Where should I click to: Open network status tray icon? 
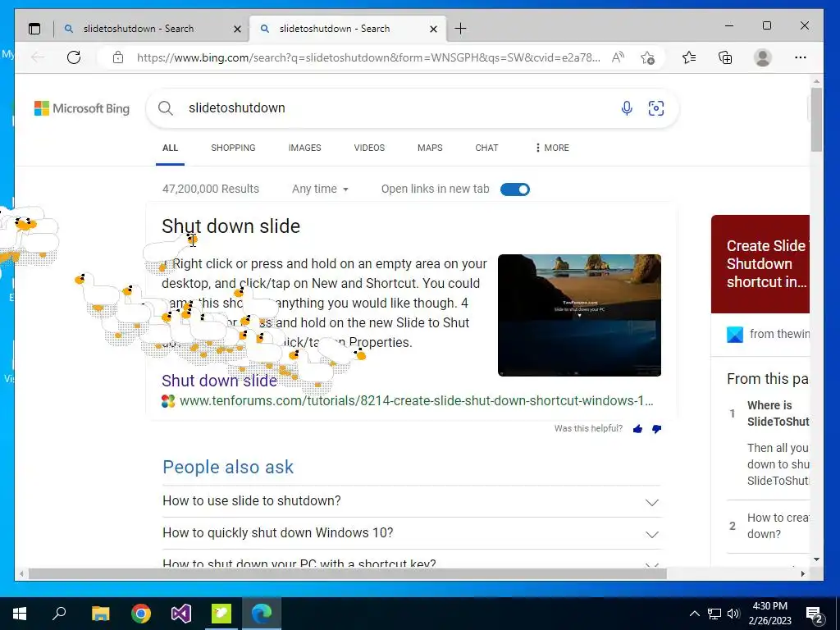coord(714,614)
